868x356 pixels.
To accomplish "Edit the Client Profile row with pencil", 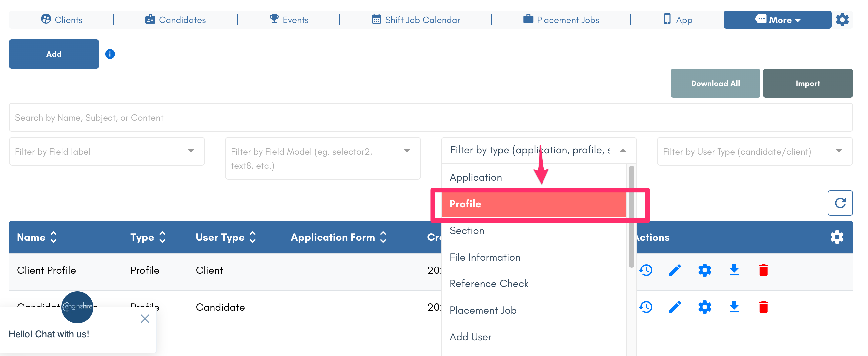I will [x=675, y=270].
